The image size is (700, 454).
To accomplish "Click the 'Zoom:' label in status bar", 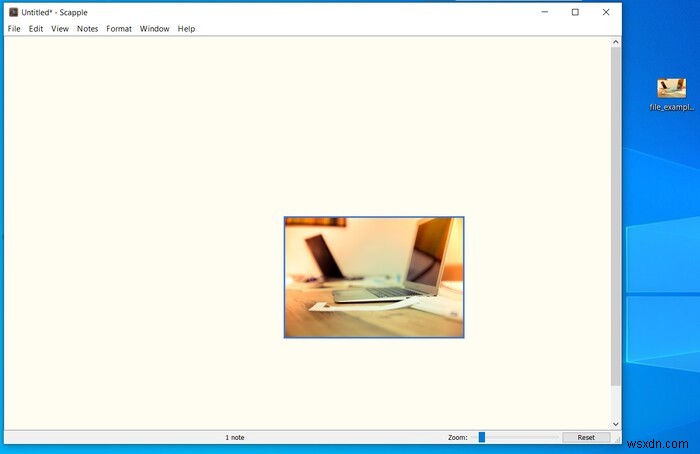I will [458, 437].
